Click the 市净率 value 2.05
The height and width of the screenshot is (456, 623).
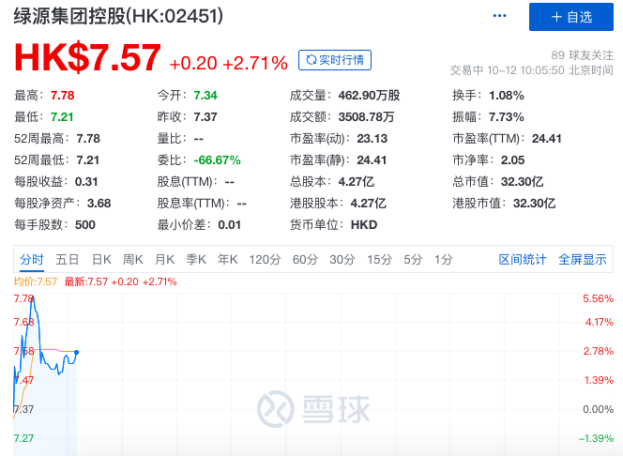point(513,160)
